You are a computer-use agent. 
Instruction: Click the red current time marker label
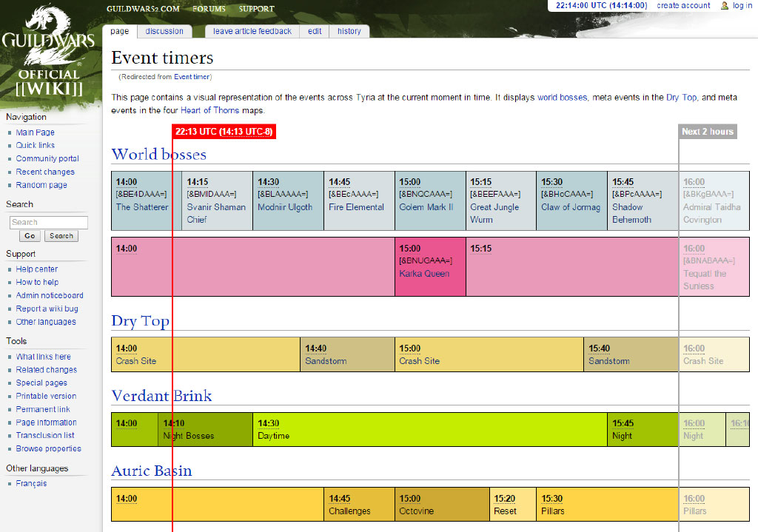click(224, 132)
